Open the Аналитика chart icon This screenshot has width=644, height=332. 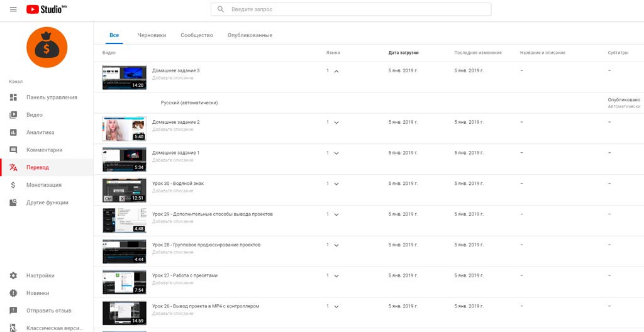13,133
